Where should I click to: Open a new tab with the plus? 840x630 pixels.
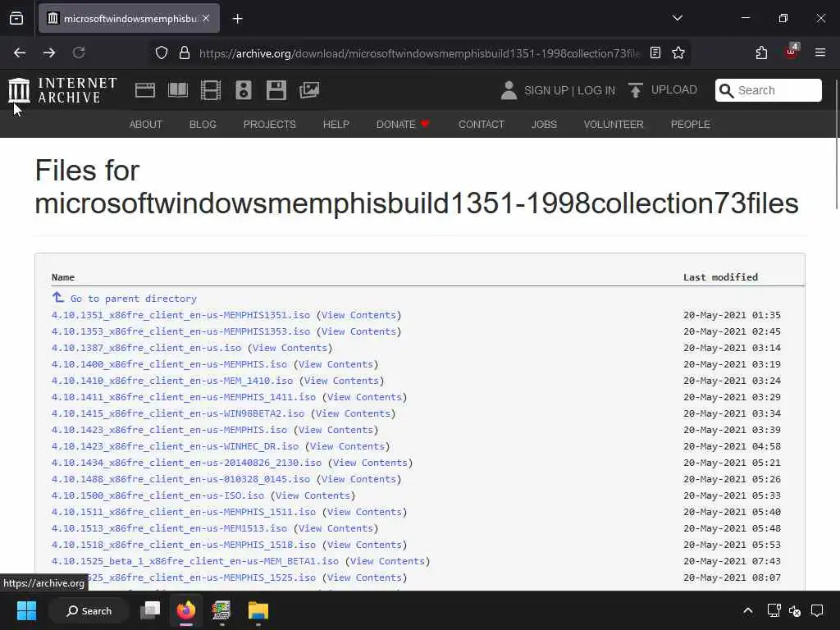point(238,19)
